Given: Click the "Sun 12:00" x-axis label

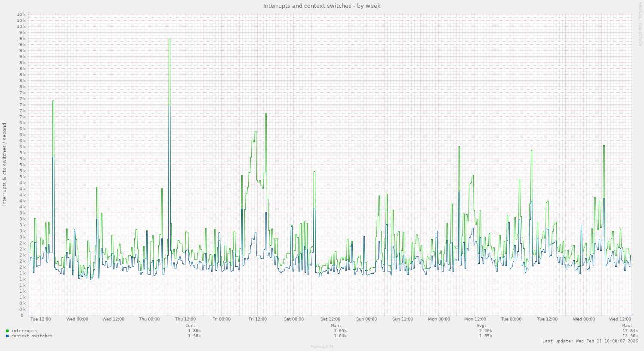Looking at the screenshot, I should pyautogui.click(x=403, y=319).
